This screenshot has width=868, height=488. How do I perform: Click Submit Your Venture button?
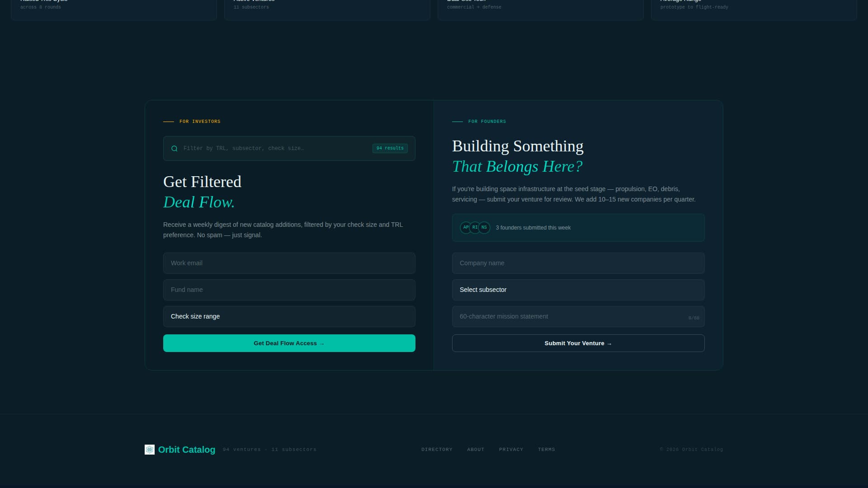coord(578,343)
